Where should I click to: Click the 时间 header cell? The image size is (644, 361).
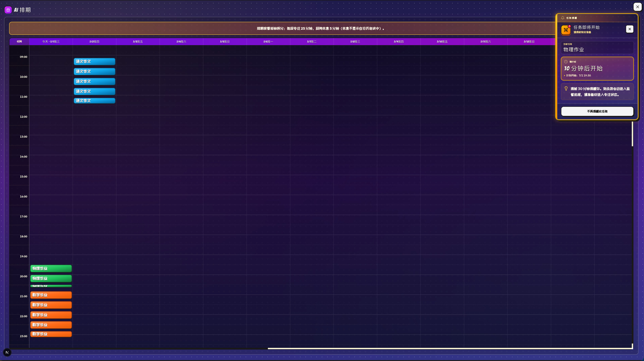[19, 42]
